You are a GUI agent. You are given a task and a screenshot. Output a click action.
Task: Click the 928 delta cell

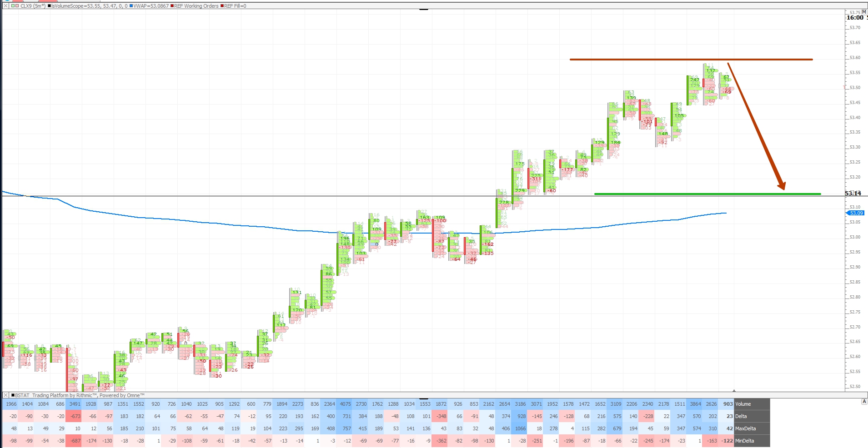pos(519,416)
